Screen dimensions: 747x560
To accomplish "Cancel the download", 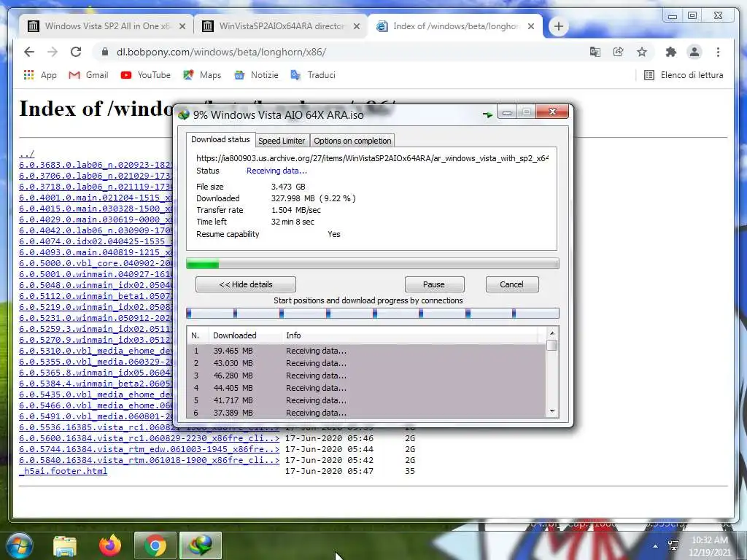I will pyautogui.click(x=512, y=284).
